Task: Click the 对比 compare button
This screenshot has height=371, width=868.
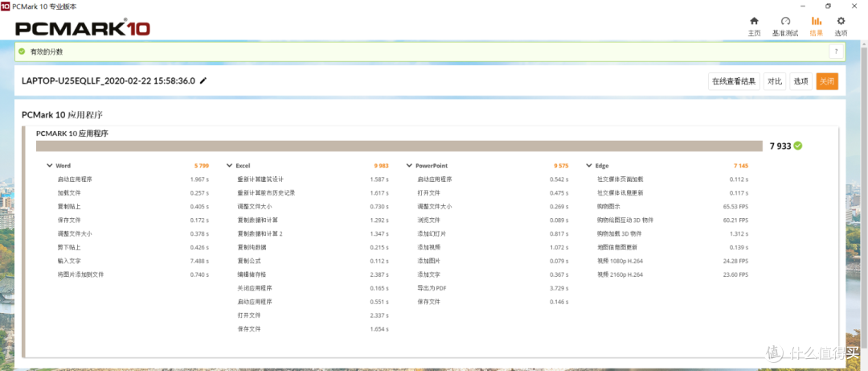Action: tap(775, 81)
